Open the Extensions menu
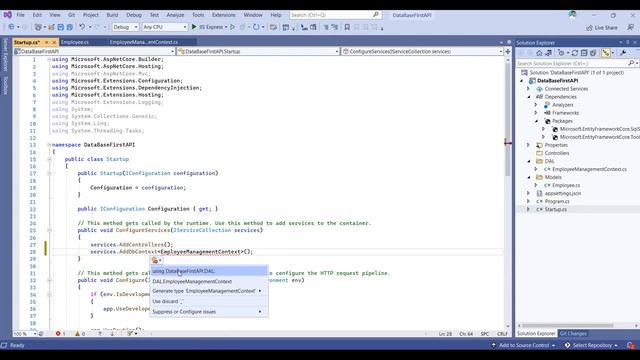 coord(224,15)
